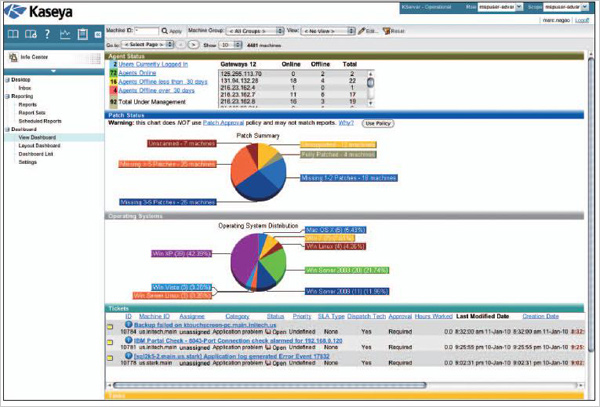Open dashboard Settings in navigation tree
600x407 pixels.
pyautogui.click(x=28, y=162)
